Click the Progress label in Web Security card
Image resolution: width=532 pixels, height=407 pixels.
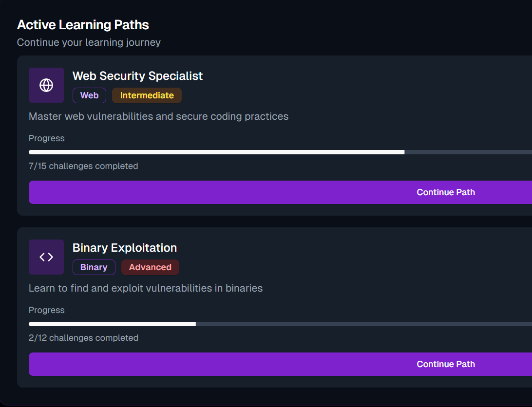pyautogui.click(x=46, y=138)
